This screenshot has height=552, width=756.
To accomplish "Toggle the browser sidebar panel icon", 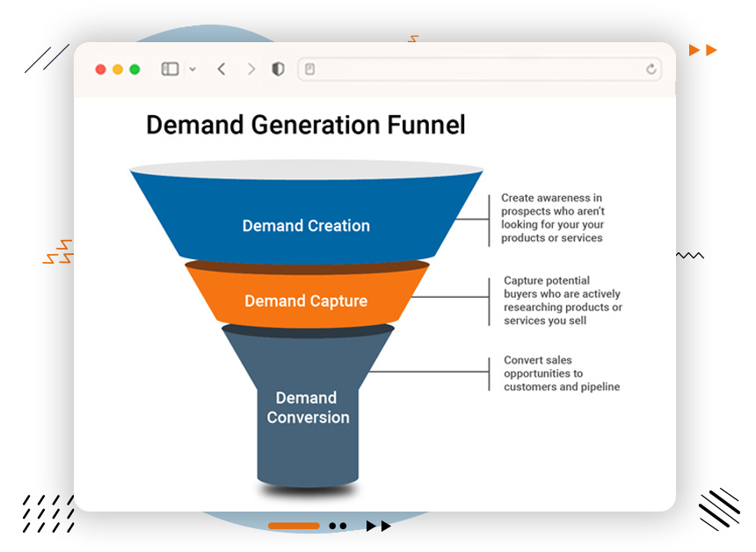I will click(170, 69).
